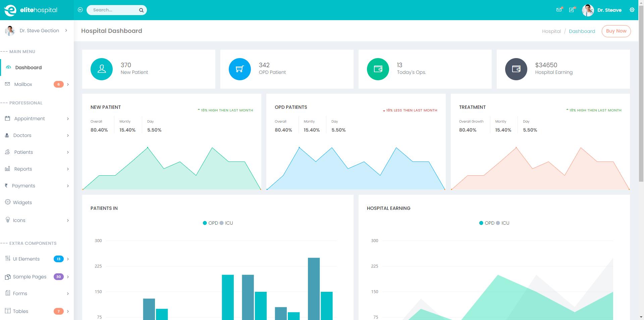Open the Appointment menu item
This screenshot has width=644, height=320.
tap(37, 119)
